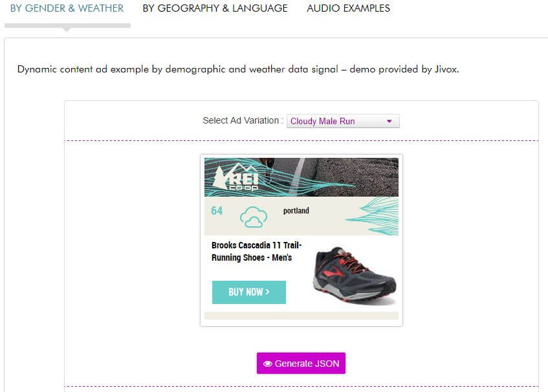548x392 pixels.
Task: Click the Brooks Cascadia shoe image
Action: (355, 274)
